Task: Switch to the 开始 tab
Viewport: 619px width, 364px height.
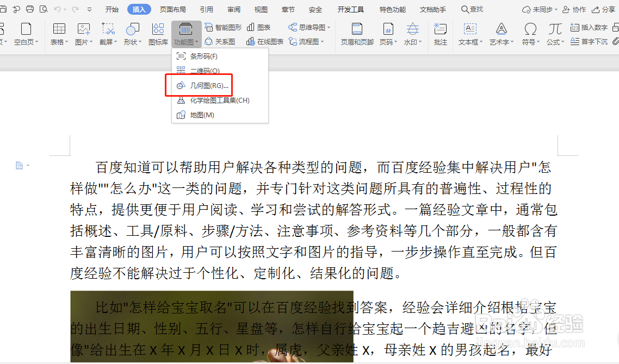Action: 112,9
